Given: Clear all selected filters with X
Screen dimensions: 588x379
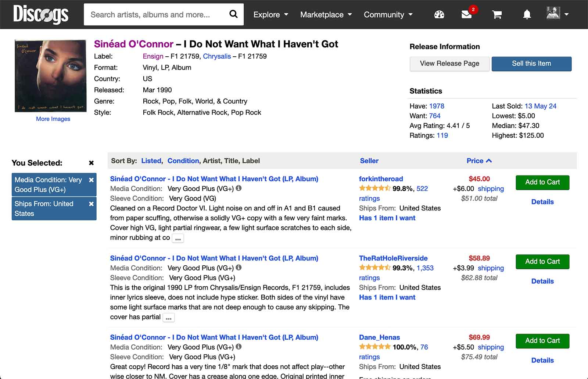Looking at the screenshot, I should tap(91, 163).
